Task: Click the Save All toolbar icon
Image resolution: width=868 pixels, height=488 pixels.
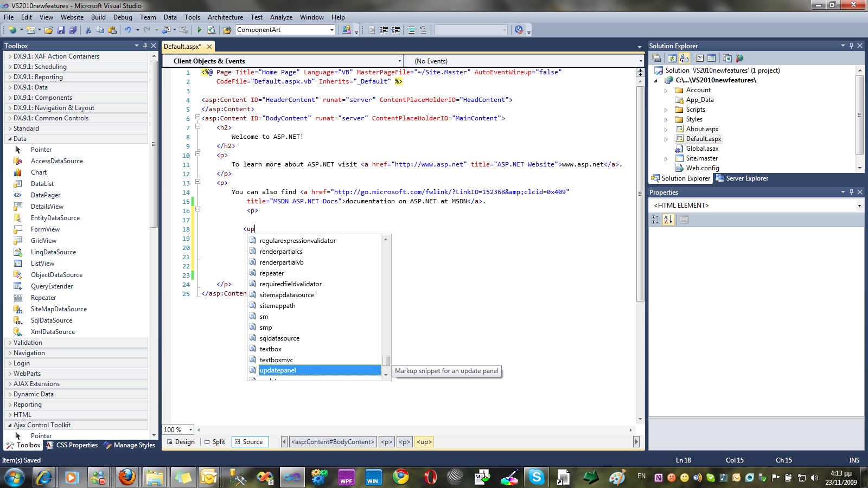Action: click(x=73, y=30)
